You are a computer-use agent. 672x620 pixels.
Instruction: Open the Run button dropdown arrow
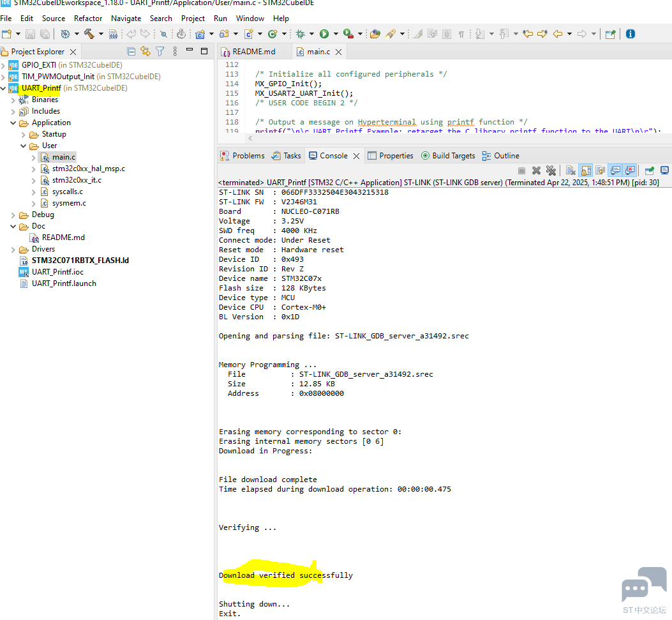tap(336, 34)
